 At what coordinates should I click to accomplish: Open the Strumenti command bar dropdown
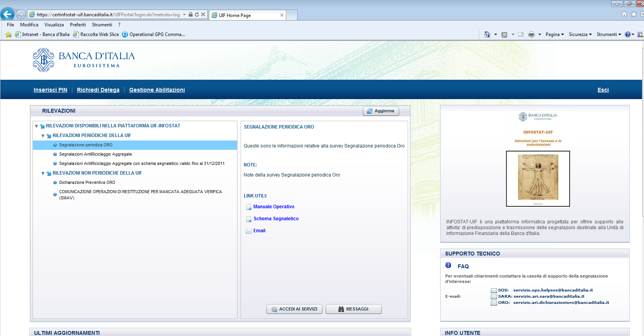(609, 34)
